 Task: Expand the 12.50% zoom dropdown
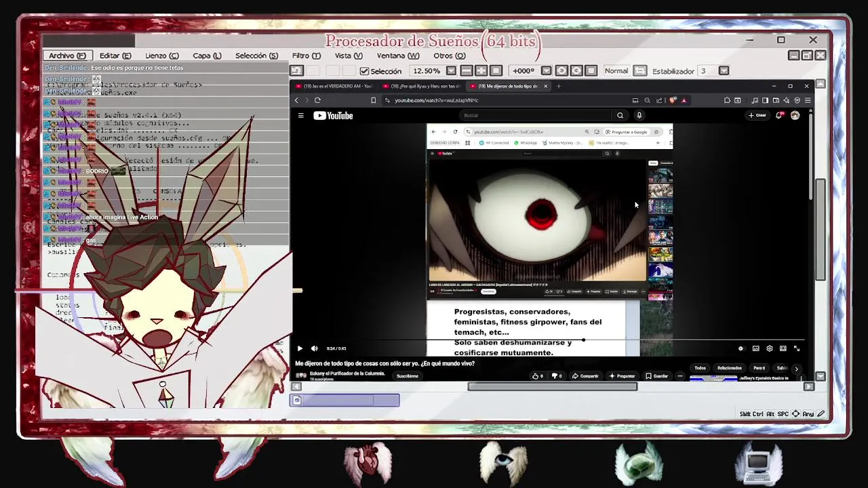tap(451, 71)
